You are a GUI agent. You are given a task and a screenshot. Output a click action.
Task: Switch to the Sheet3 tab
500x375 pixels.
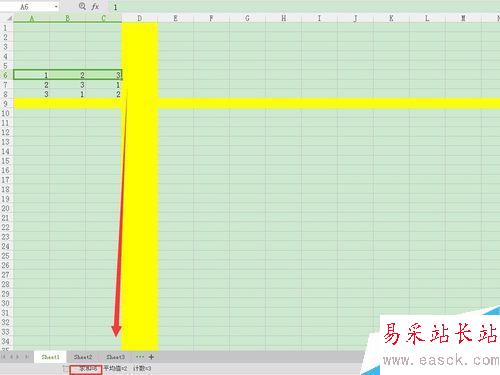(115, 357)
